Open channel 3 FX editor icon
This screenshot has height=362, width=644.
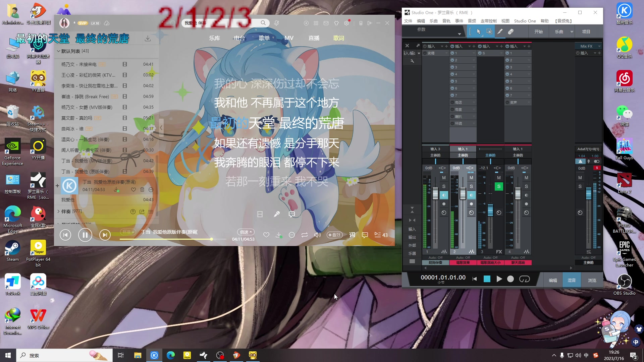pos(499,252)
